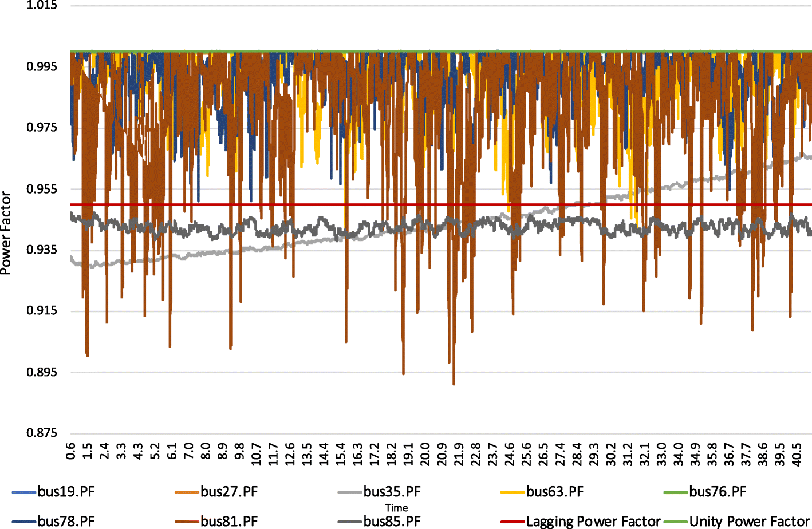812x529 pixels.
Task: Select the bus63.PF legend label
Action: pyautogui.click(x=555, y=492)
